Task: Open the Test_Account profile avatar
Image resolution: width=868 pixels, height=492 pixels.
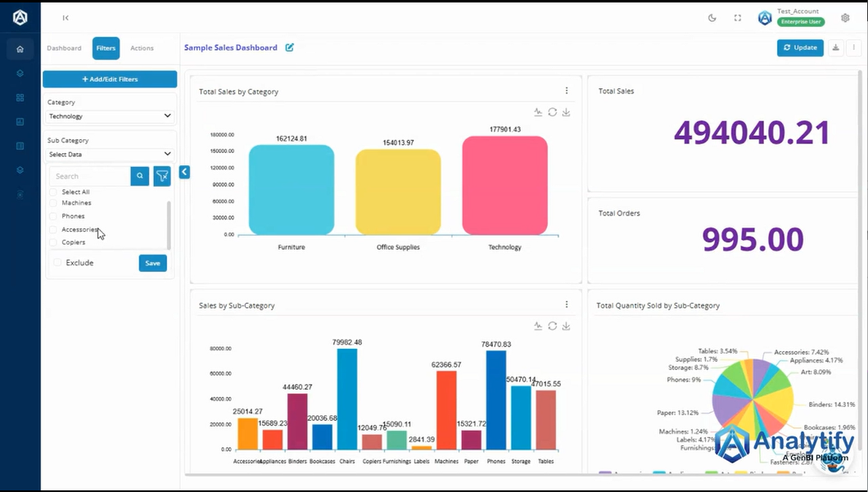Action: click(765, 18)
